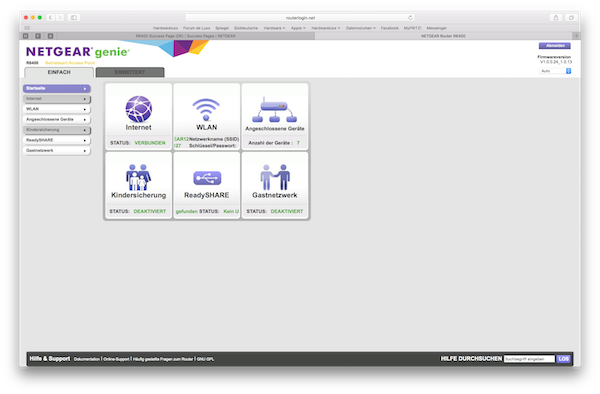This screenshot has width=600, height=394.
Task: Click the LOS search button
Action: [x=563, y=359]
